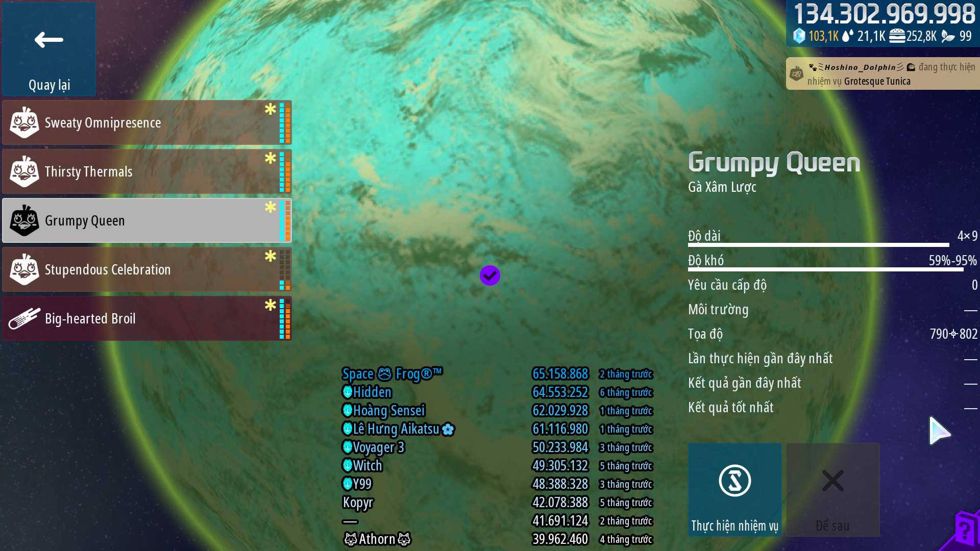This screenshot has width=980, height=551.
Task: Select the Sweaty Omnipresence chicken icon
Action: tap(24, 122)
